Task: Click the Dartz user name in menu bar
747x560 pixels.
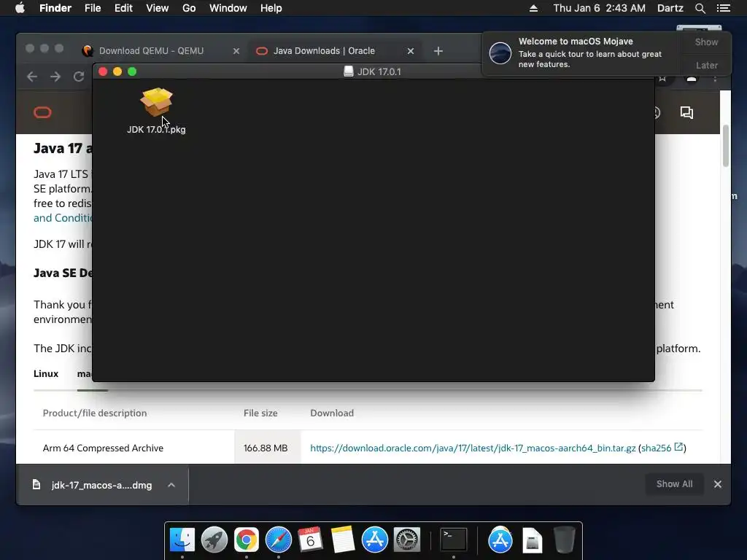Action: [x=670, y=8]
